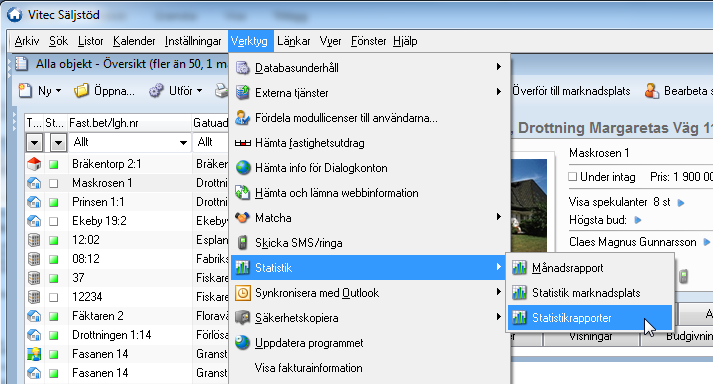
Task: Click the building icon for row 12:02
Action: (34, 240)
